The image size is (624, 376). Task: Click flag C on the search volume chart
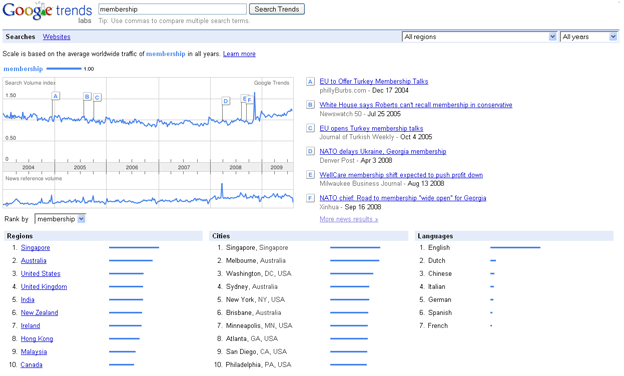[x=97, y=97]
